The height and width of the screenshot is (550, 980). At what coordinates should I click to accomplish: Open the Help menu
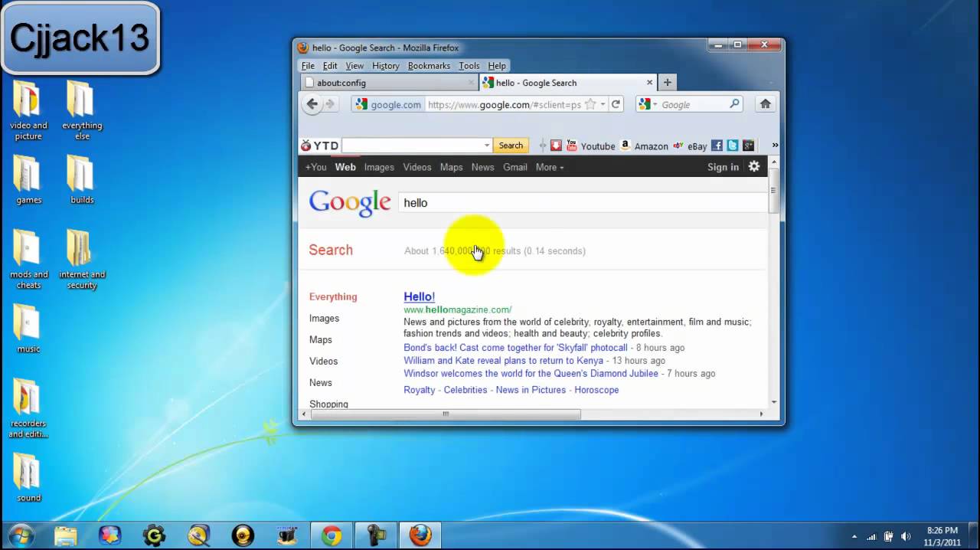coord(497,66)
